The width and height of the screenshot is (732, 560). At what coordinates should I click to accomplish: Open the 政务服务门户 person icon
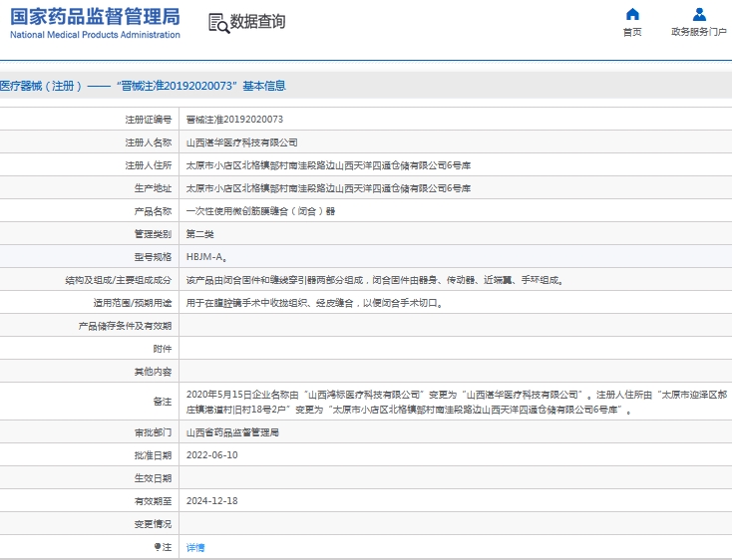click(699, 15)
